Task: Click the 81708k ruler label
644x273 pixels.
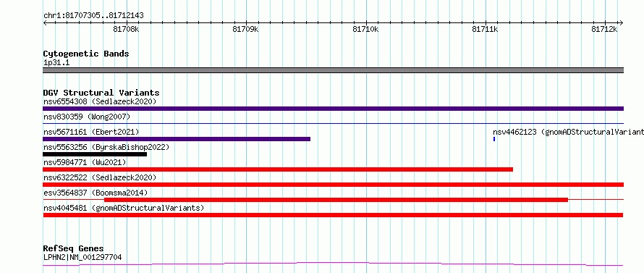Action: coord(127,29)
